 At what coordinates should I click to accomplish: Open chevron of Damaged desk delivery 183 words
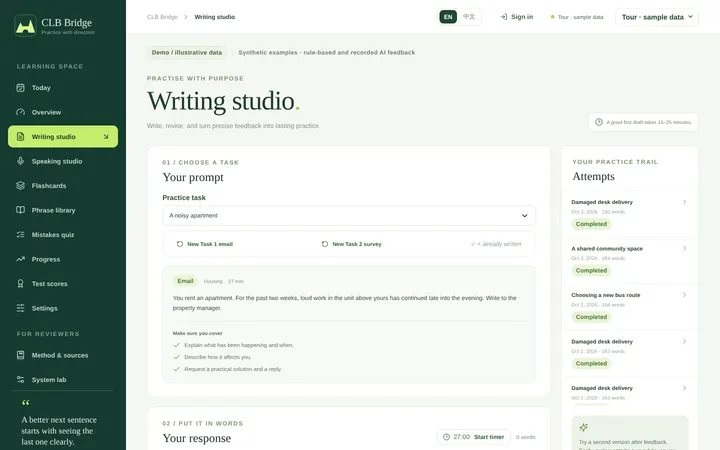click(x=684, y=341)
